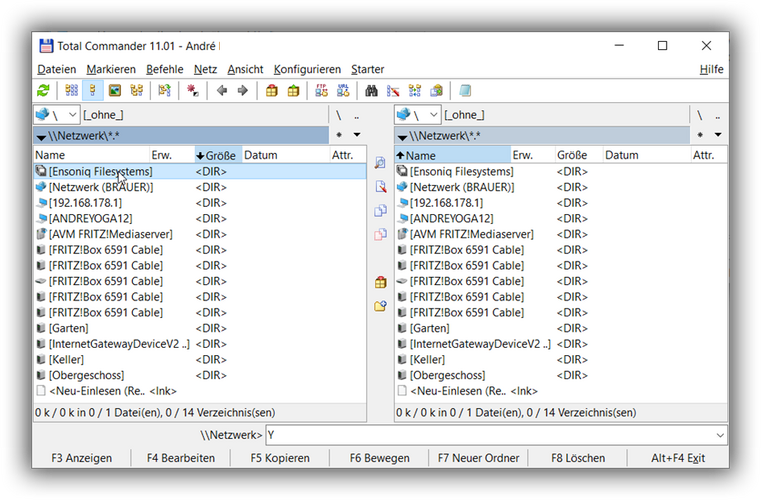Click the folder tree icon with green arrow
761x500 pixels.
164,91
